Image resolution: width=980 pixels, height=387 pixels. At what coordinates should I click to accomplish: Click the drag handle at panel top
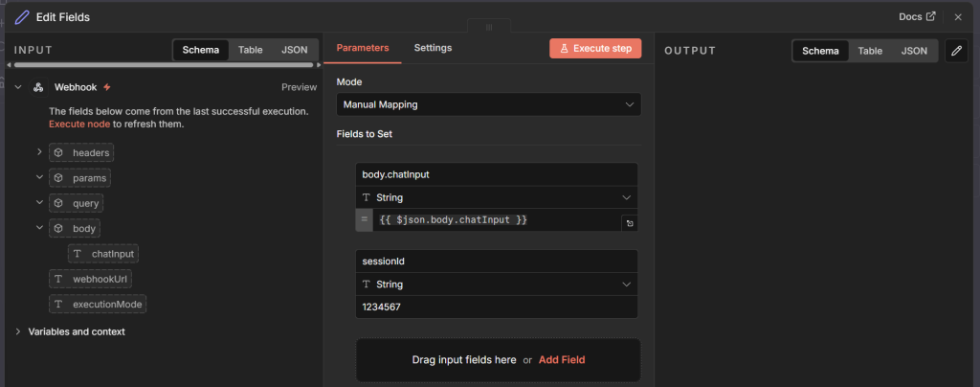click(x=489, y=27)
